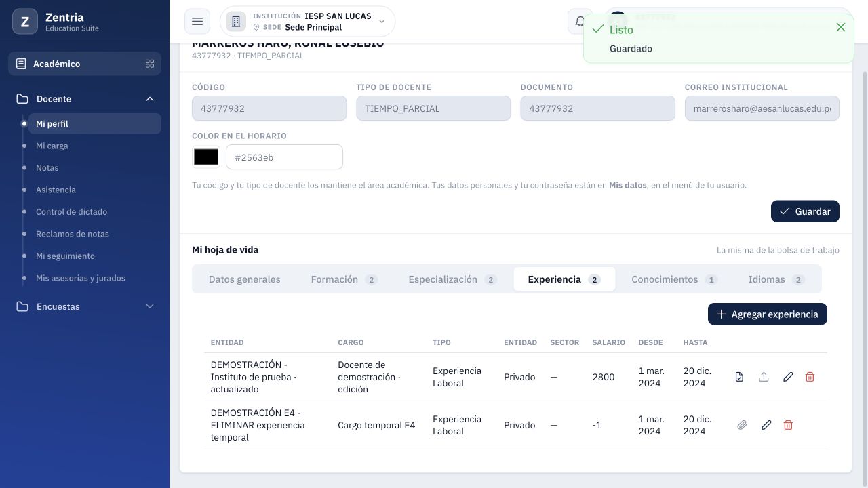The image size is (868, 488).
Task: View document of Docente de demostración row
Action: click(739, 377)
